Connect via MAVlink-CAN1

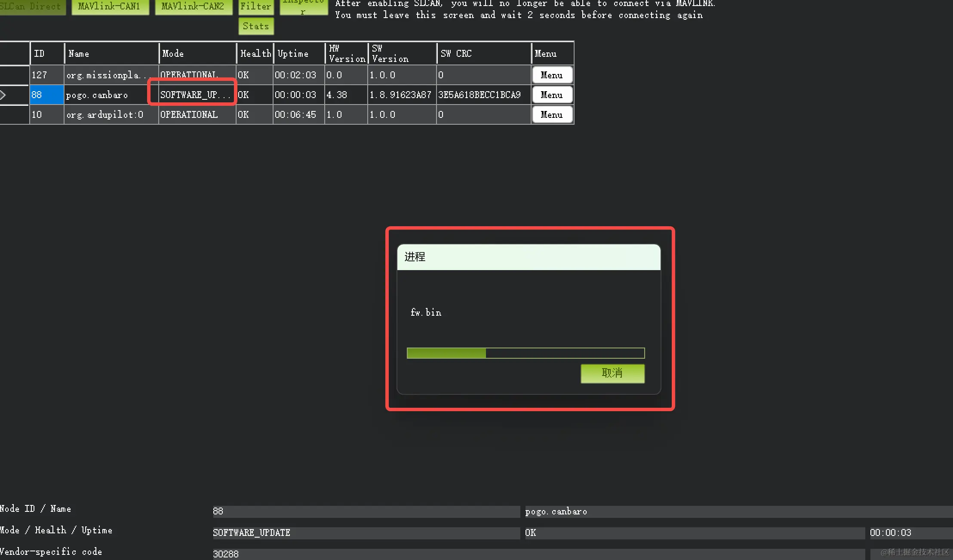click(x=110, y=6)
